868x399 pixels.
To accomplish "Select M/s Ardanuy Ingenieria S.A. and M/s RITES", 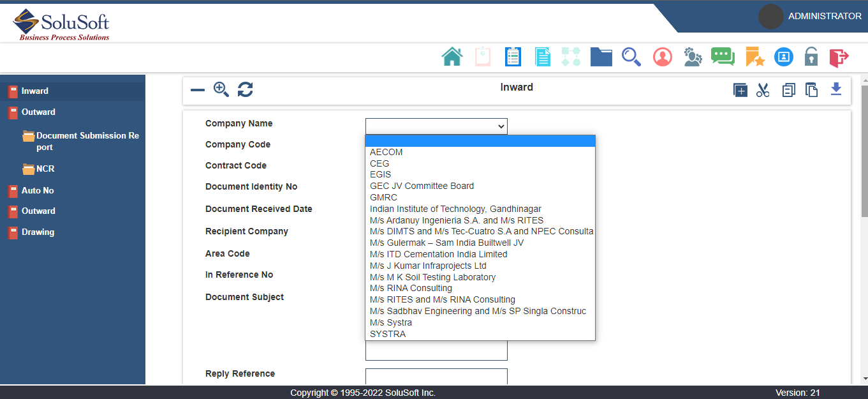I will (480, 220).
